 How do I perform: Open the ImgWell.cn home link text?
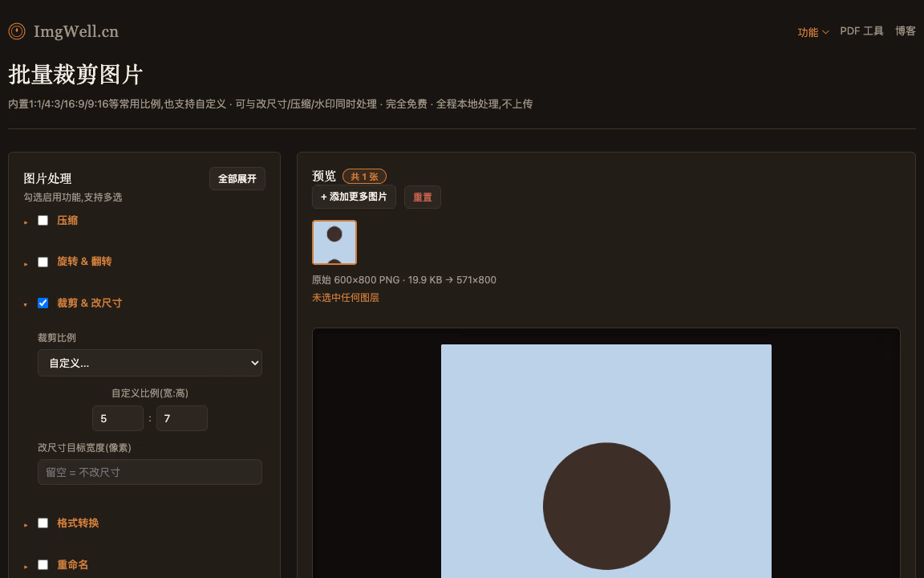pos(76,31)
